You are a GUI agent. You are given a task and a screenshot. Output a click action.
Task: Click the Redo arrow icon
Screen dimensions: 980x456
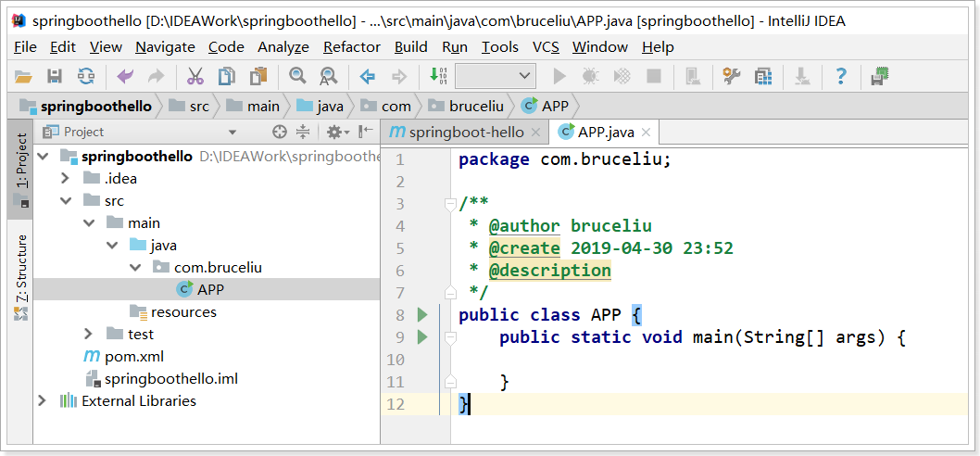156,77
